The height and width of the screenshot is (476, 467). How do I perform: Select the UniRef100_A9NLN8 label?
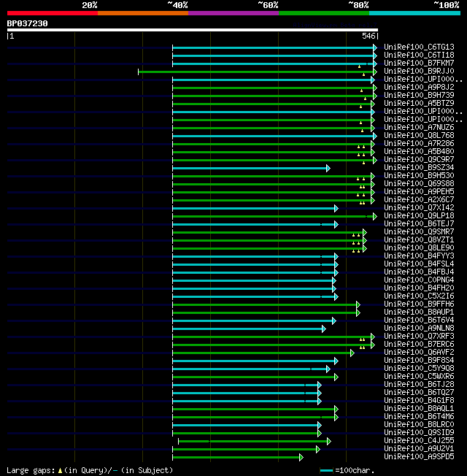[x=419, y=328]
